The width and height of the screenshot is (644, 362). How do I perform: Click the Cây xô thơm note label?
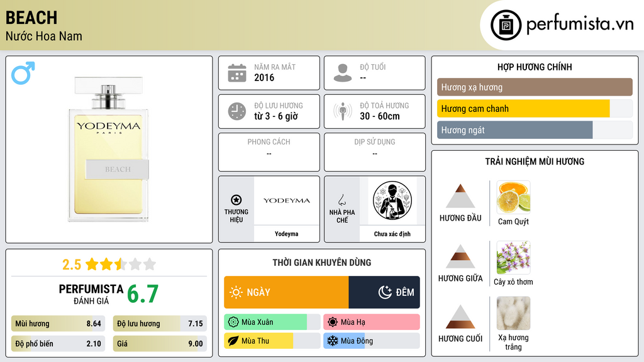point(513,282)
